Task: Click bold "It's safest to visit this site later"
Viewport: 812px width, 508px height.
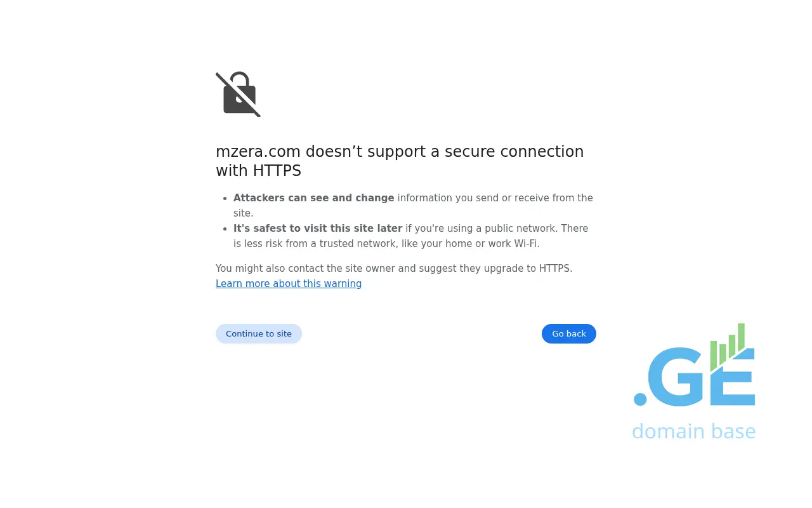Action: pos(317,229)
